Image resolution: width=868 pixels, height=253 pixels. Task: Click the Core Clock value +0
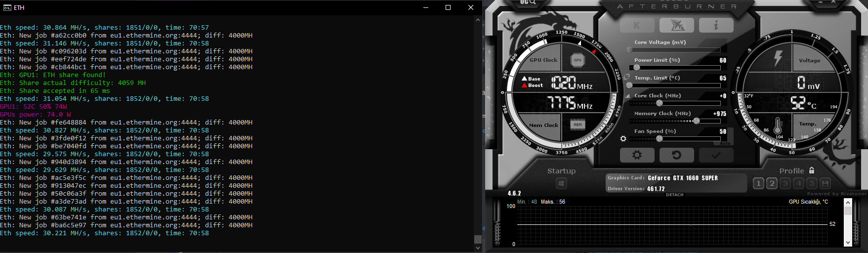tap(723, 96)
